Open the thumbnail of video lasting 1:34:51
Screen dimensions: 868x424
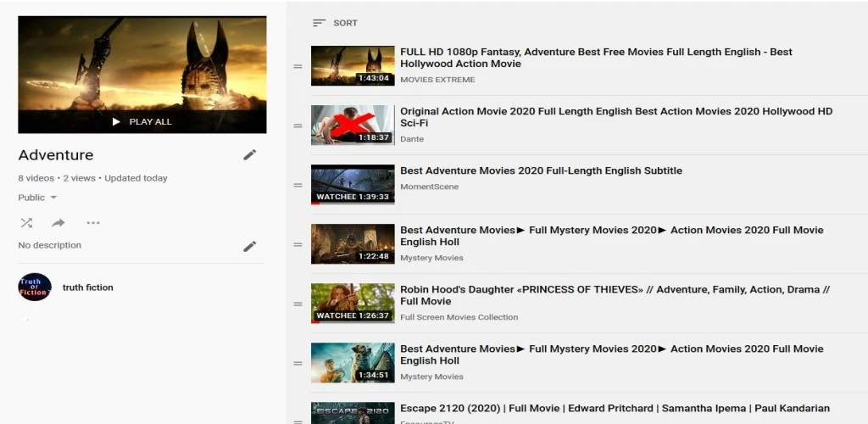click(353, 362)
